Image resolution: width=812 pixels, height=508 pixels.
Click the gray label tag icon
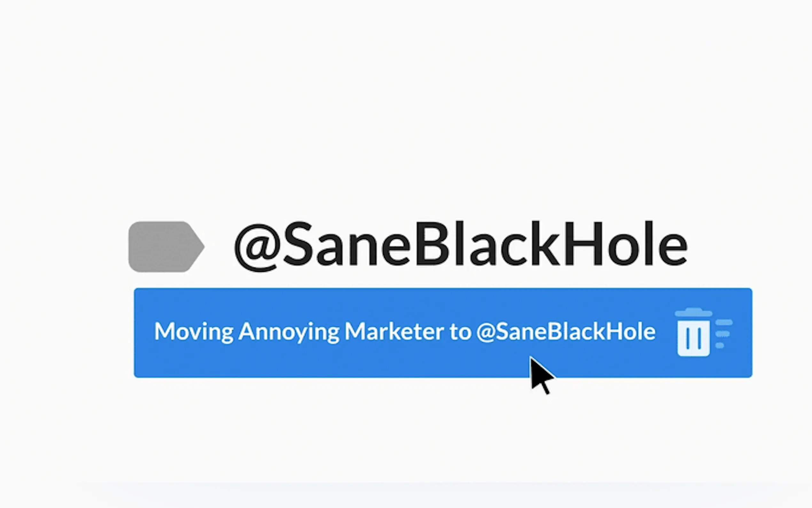tap(166, 247)
